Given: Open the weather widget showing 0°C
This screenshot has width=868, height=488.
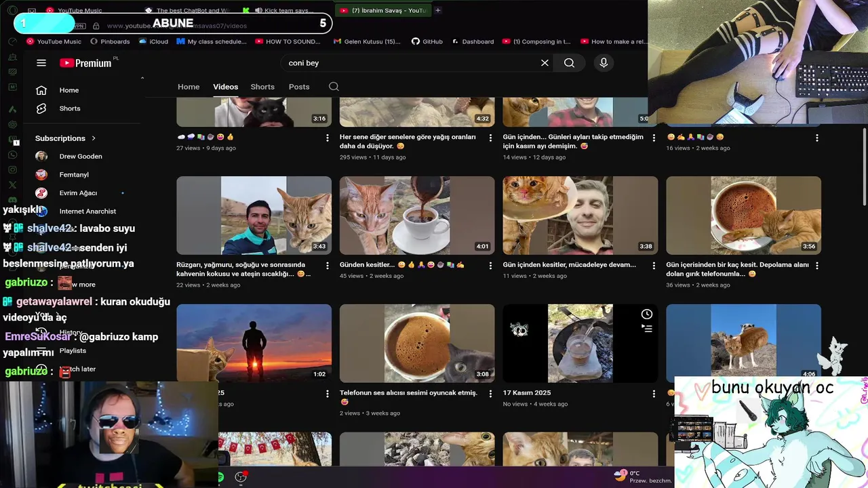Looking at the screenshot, I should tap(641, 476).
